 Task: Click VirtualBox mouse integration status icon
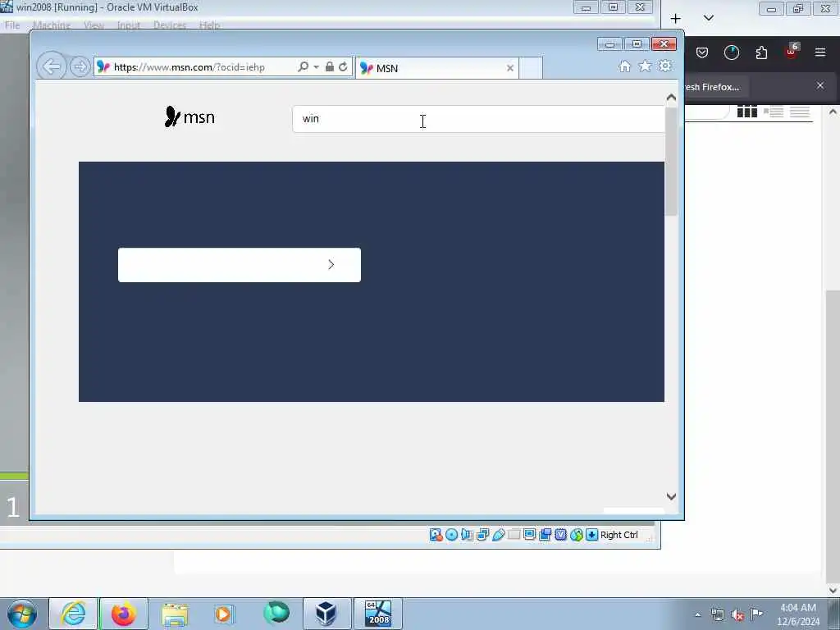point(576,535)
